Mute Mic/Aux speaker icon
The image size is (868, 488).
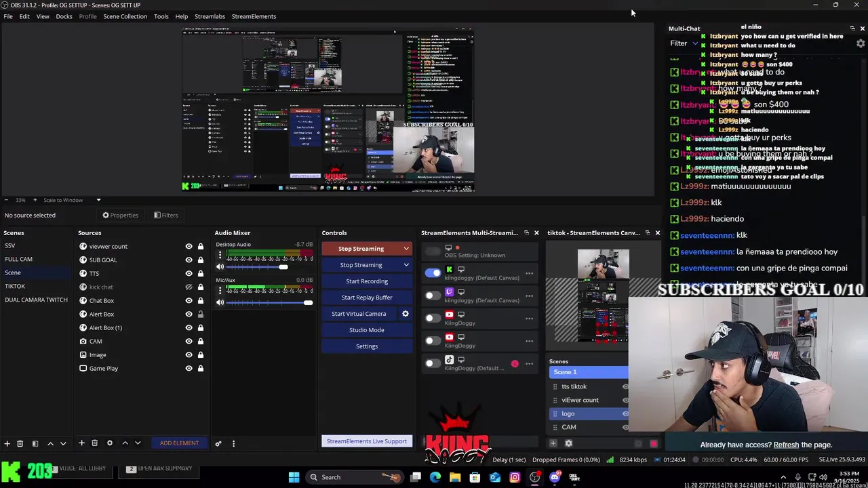pos(220,302)
